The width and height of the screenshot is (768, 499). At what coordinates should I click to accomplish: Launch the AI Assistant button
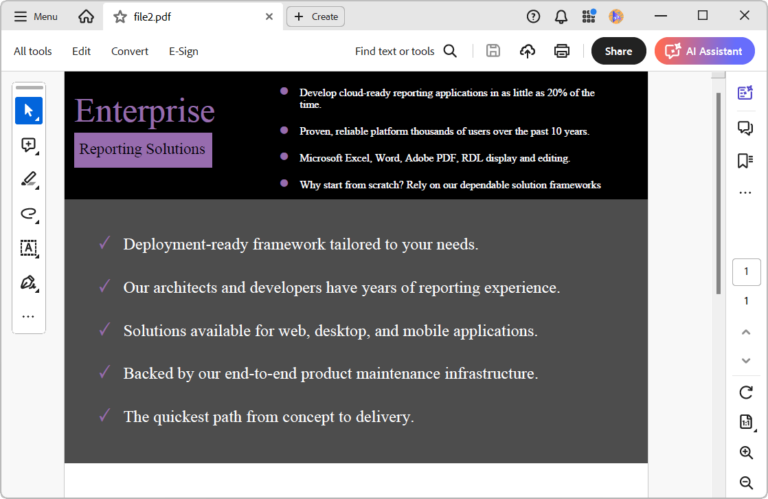704,51
